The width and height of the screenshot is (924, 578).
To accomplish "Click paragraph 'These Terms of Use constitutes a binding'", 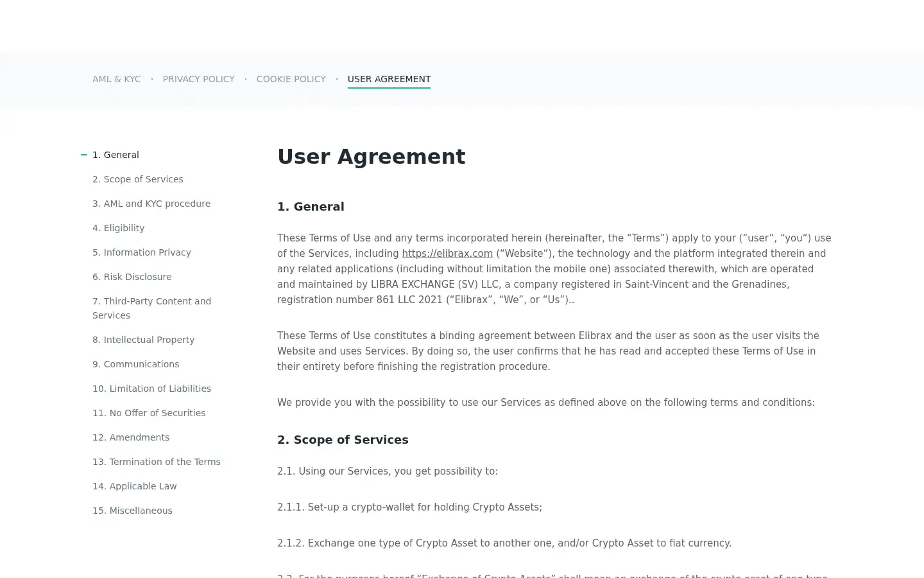I will point(549,351).
